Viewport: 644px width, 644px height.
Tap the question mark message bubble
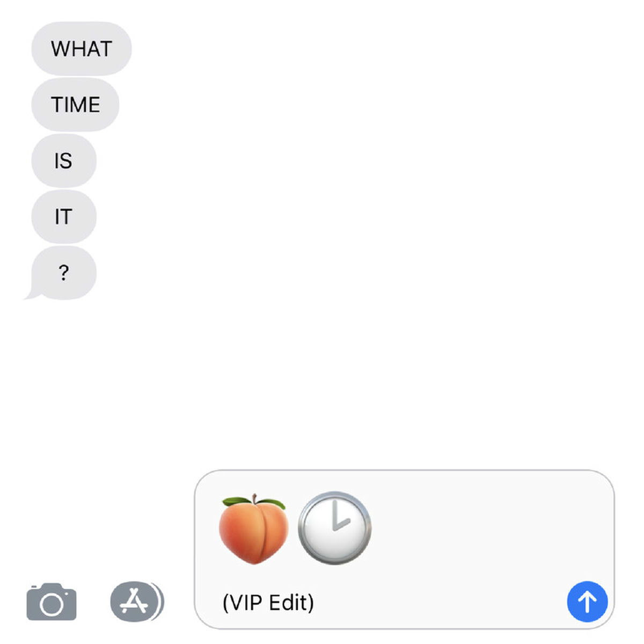pyautogui.click(x=64, y=273)
